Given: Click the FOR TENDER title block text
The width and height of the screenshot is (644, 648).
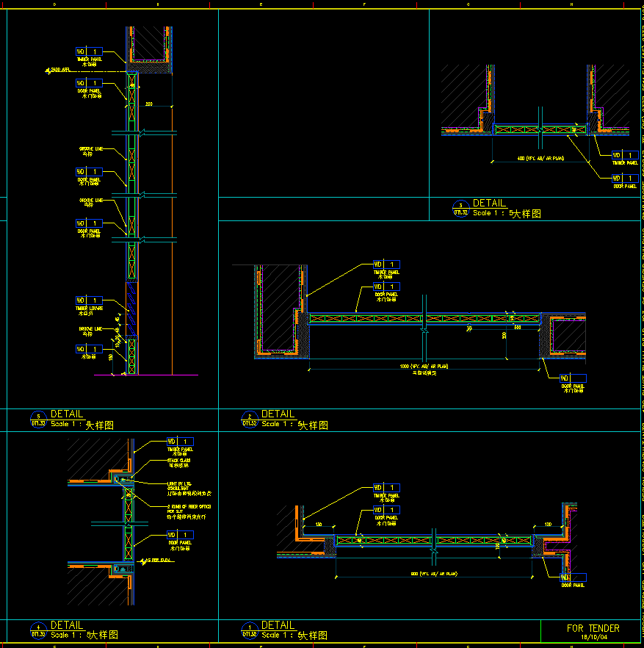Looking at the screenshot, I should pos(593,628).
